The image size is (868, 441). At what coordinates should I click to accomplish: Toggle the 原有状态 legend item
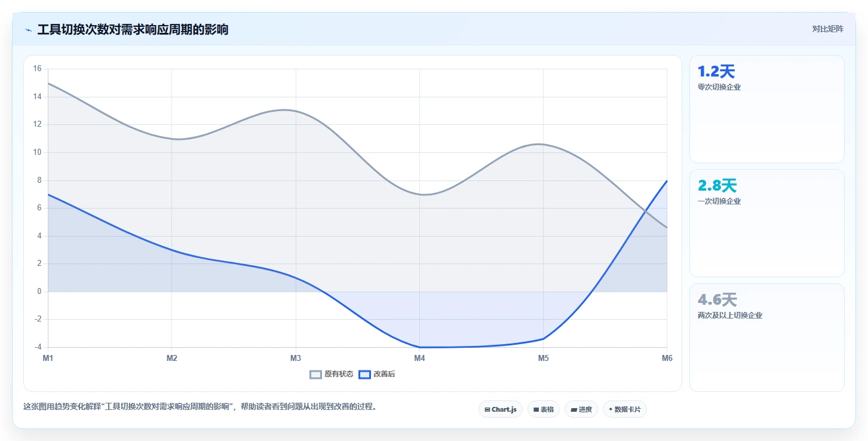click(332, 374)
